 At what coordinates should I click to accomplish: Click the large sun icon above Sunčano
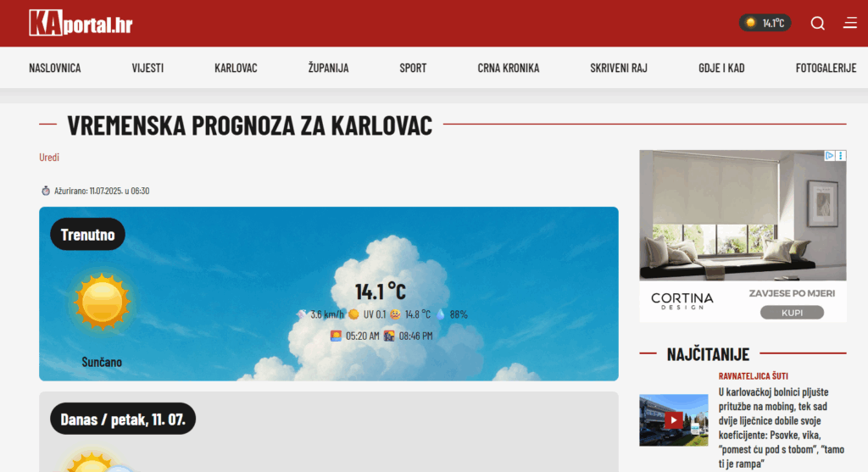pyautogui.click(x=103, y=302)
